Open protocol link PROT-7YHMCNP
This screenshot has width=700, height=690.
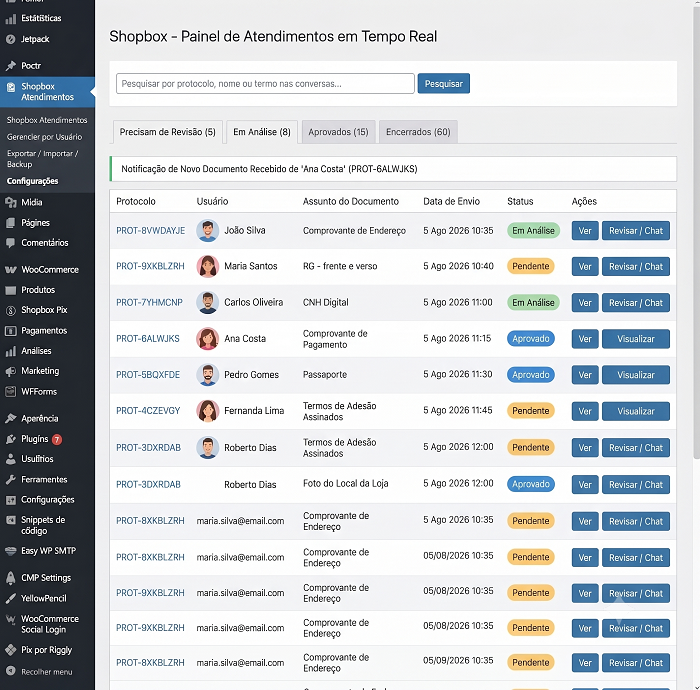tap(149, 303)
